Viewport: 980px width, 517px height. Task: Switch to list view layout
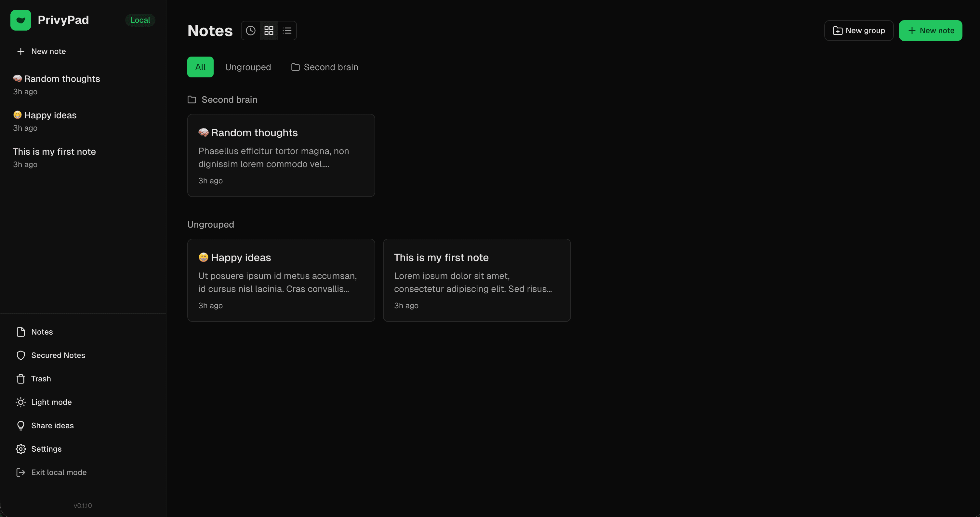(x=287, y=31)
